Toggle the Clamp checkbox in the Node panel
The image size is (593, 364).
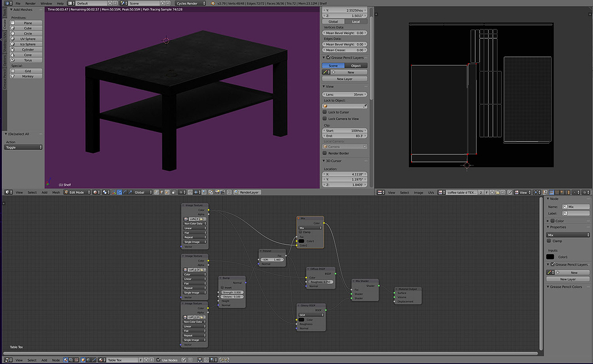click(549, 241)
